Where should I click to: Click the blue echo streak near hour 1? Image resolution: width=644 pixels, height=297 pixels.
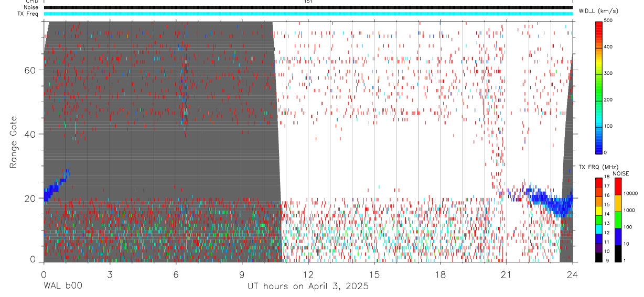click(x=56, y=185)
